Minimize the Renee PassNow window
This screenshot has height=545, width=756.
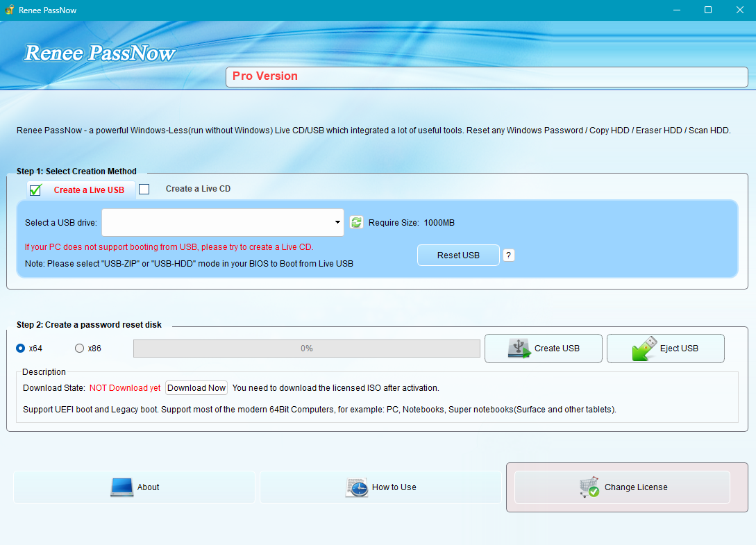(677, 10)
